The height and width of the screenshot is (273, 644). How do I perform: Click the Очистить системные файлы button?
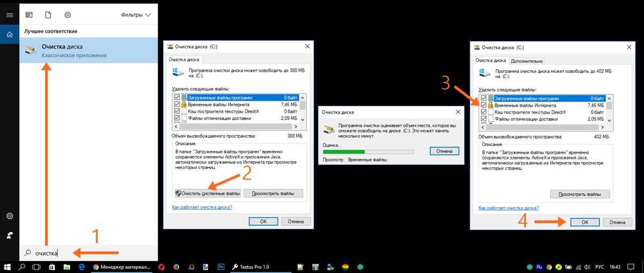pos(208,193)
